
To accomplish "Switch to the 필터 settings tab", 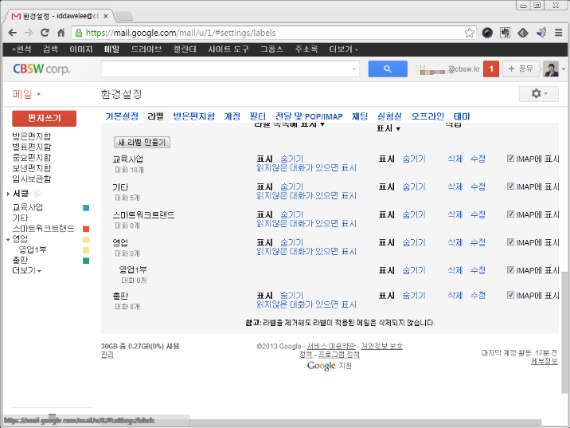I will (257, 116).
